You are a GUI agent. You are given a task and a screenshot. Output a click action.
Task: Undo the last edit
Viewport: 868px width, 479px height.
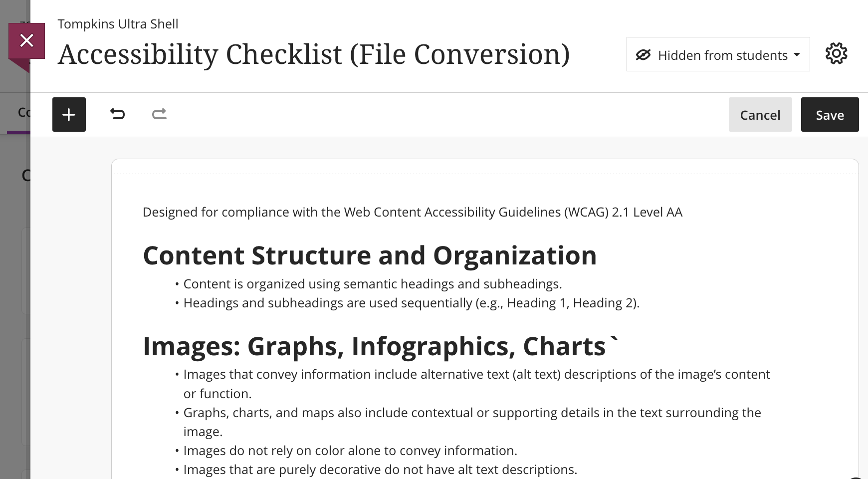click(x=117, y=114)
